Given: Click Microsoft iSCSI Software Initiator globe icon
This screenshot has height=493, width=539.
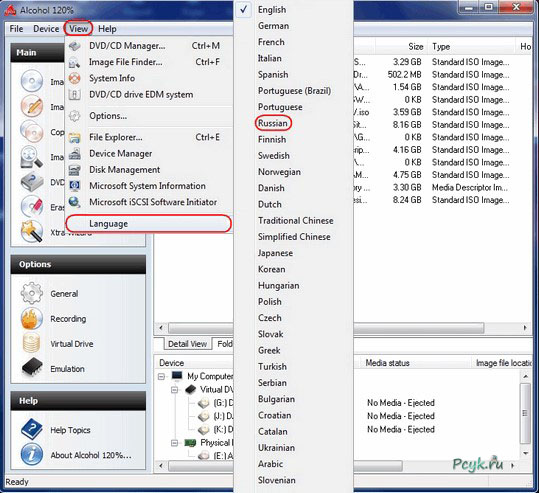Looking at the screenshot, I should click(x=75, y=202).
